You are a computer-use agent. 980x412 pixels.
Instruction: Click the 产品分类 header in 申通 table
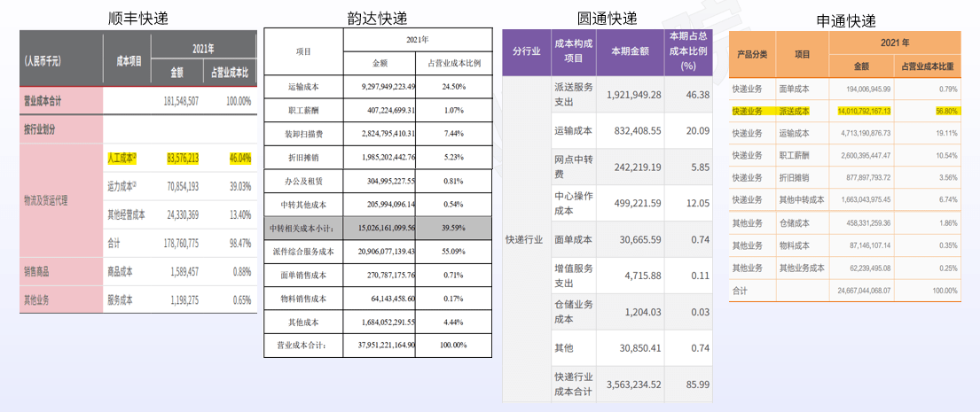click(x=752, y=54)
